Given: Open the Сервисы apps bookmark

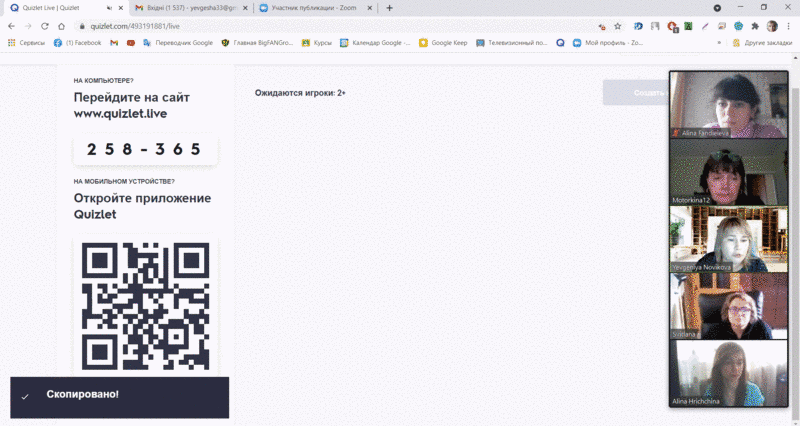Looking at the screenshot, I should click(27, 43).
